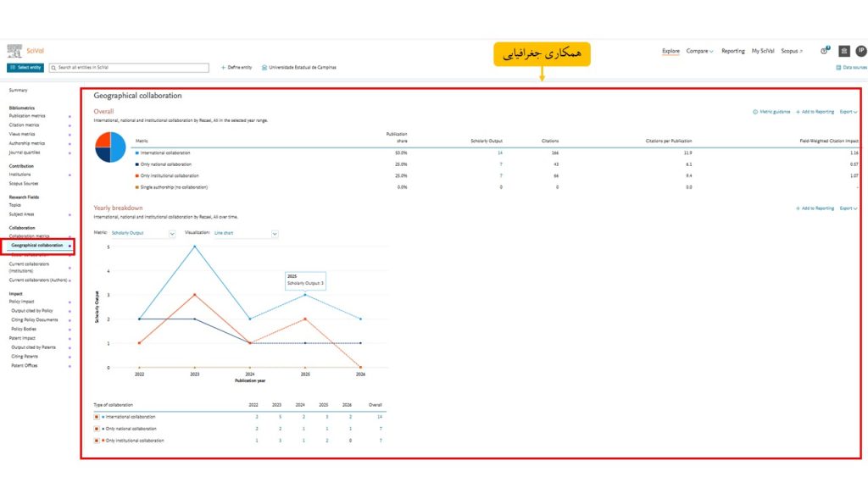Click the International collaboration blue legend swatch
The image size is (868, 488).
137,152
